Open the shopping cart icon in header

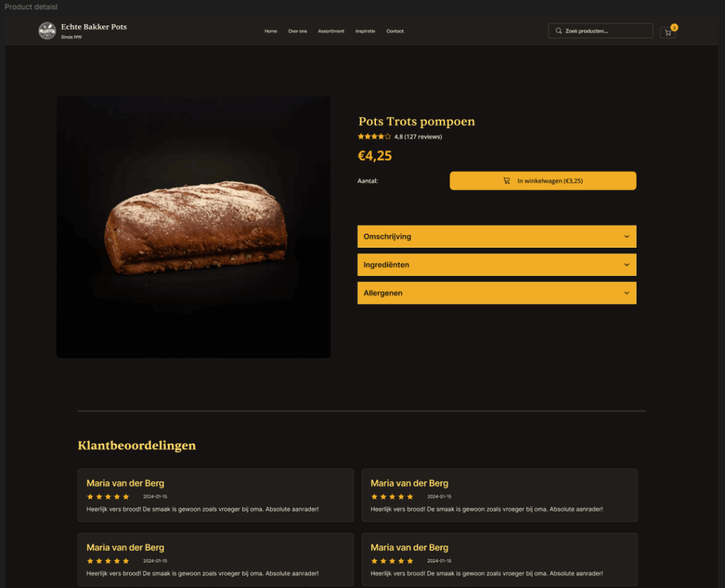click(x=667, y=33)
